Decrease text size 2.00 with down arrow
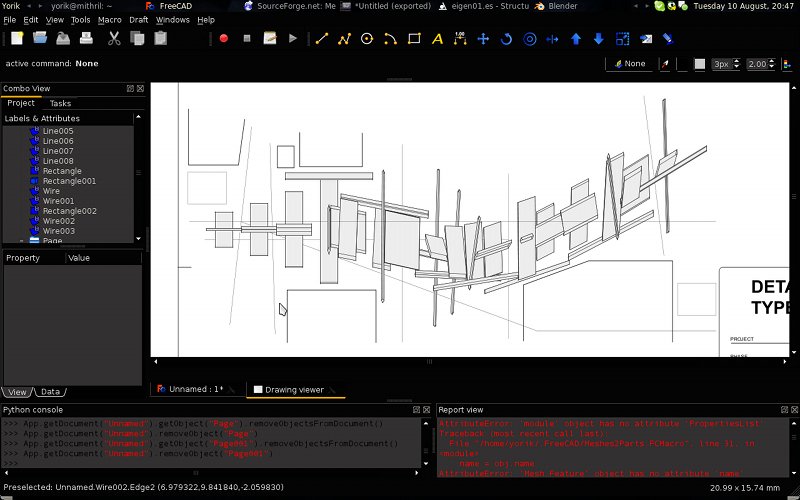The height and width of the screenshot is (500, 800). click(771, 67)
